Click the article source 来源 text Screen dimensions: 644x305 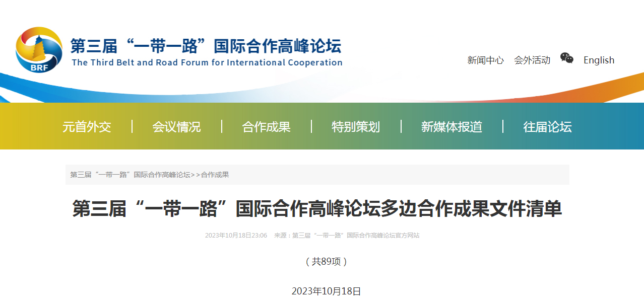(347, 236)
